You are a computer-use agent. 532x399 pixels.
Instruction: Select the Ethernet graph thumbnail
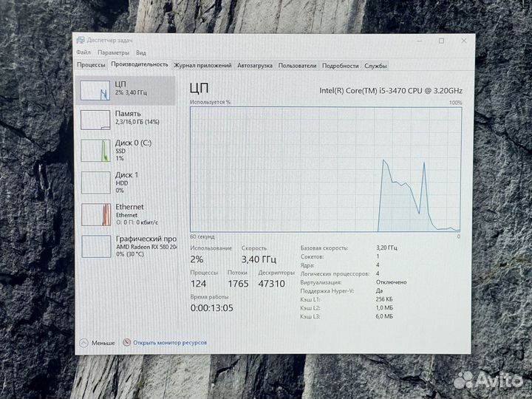tap(96, 214)
